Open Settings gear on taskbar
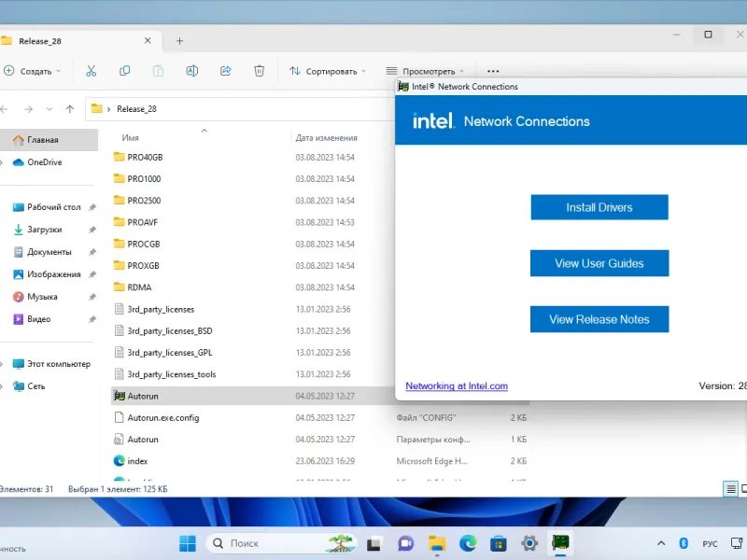The image size is (747, 560). (529, 543)
